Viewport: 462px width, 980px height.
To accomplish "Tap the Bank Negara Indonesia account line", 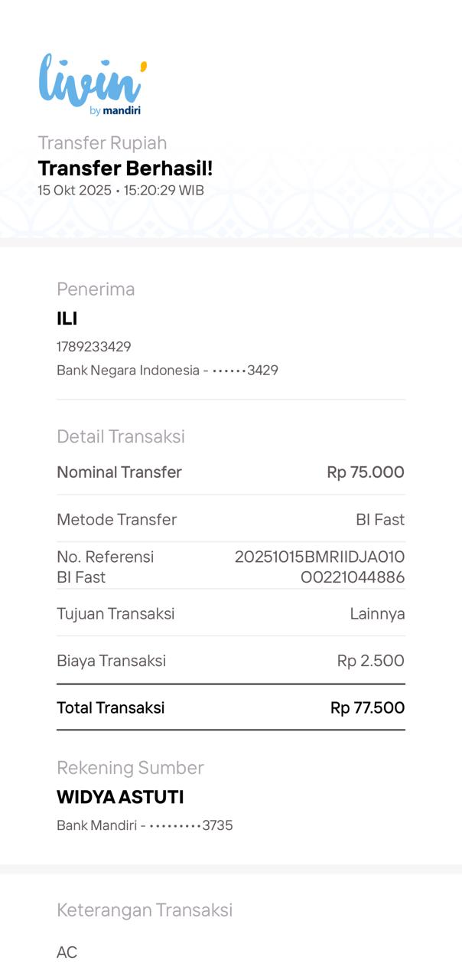I will [x=167, y=371].
